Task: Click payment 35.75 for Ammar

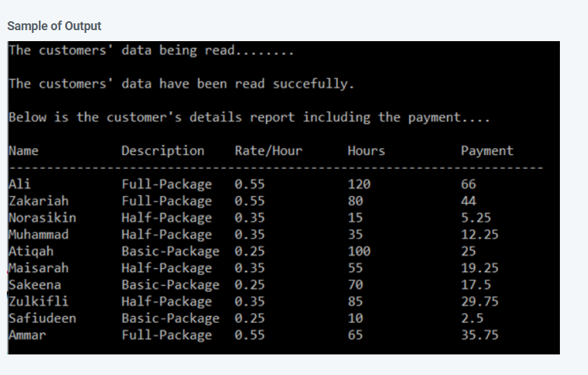Action: [x=480, y=335]
